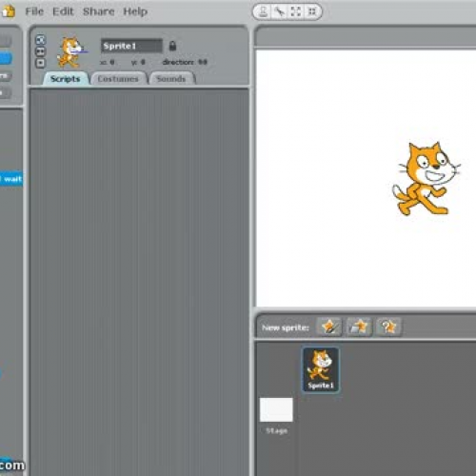The image size is (476, 476).
Task: Select the Delete scissors tool
Action: coord(280,11)
